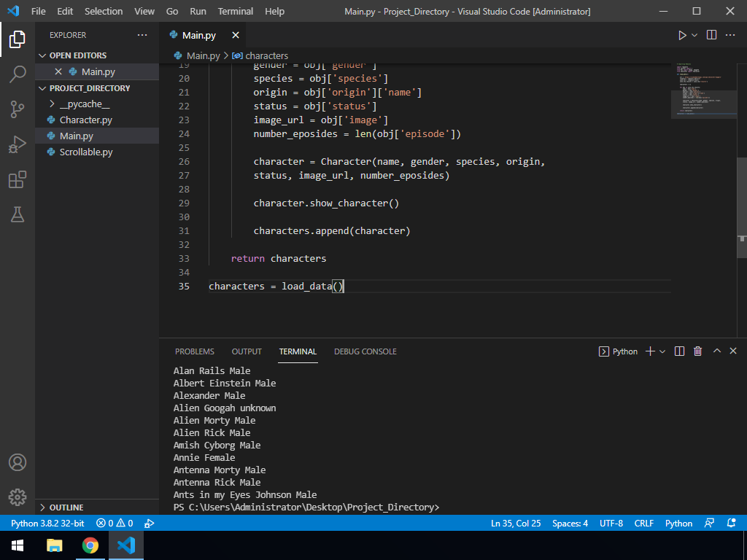Image resolution: width=747 pixels, height=560 pixels.
Task: Open Character.py from the explorer
Action: click(x=85, y=120)
